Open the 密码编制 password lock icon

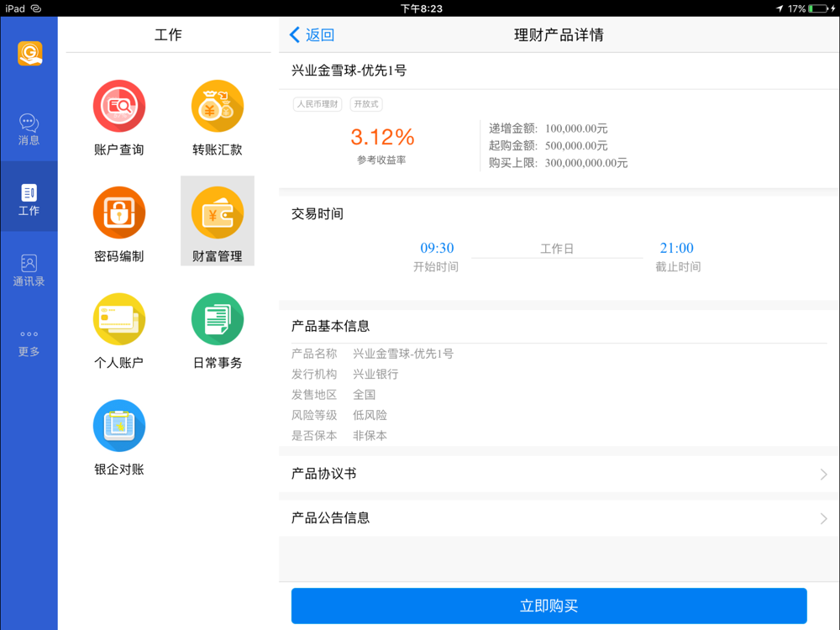pyautogui.click(x=119, y=213)
